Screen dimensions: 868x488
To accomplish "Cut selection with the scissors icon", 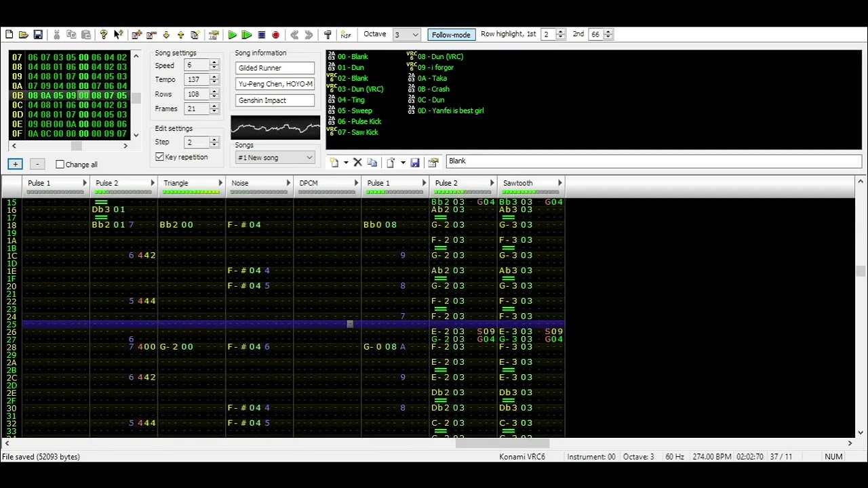I will [x=57, y=35].
